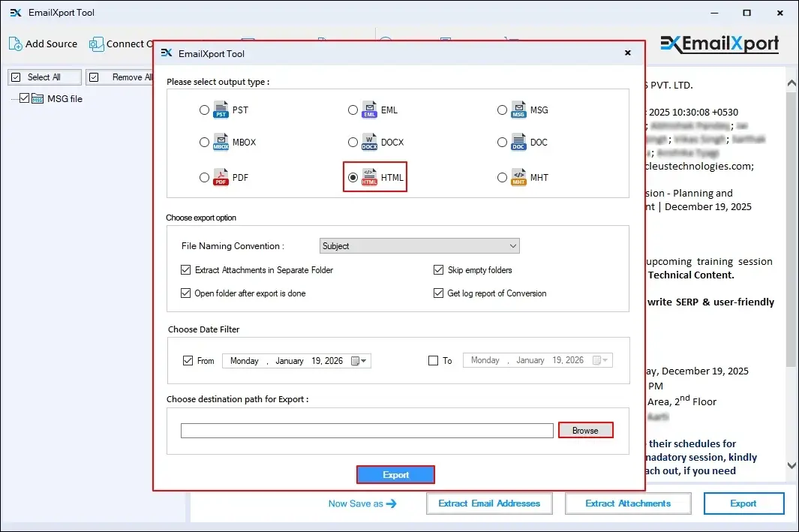799x532 pixels.
Task: Close the EmailXport Tool export dialog
Action: tap(627, 54)
